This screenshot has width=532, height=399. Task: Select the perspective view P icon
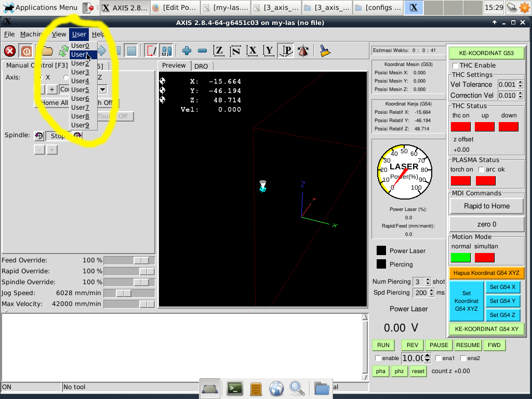286,51
